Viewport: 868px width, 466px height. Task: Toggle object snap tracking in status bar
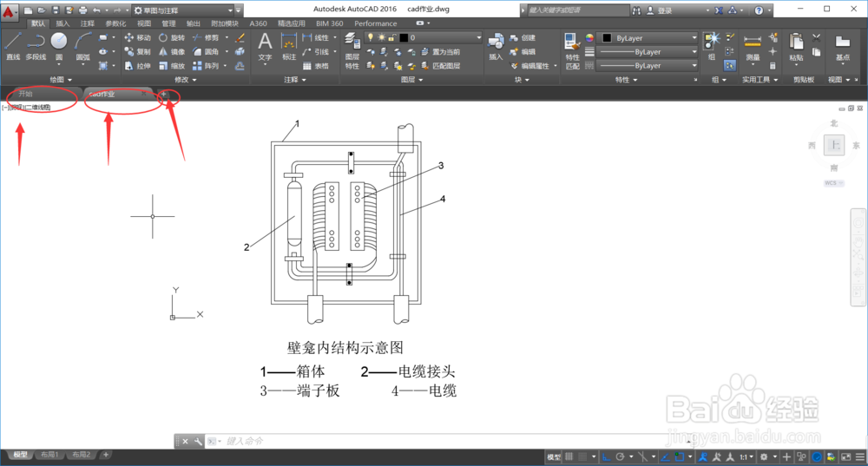click(x=666, y=456)
